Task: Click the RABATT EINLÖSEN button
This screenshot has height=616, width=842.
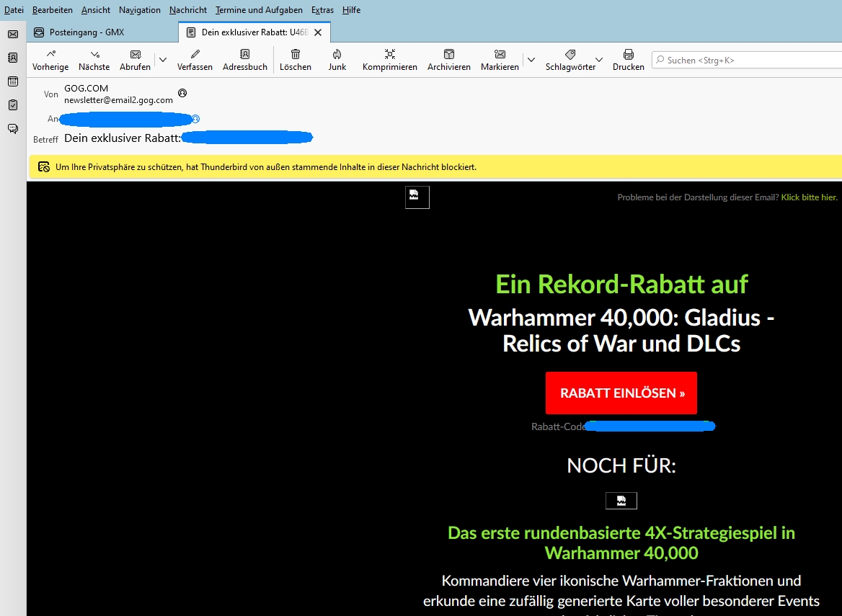Action: (621, 393)
